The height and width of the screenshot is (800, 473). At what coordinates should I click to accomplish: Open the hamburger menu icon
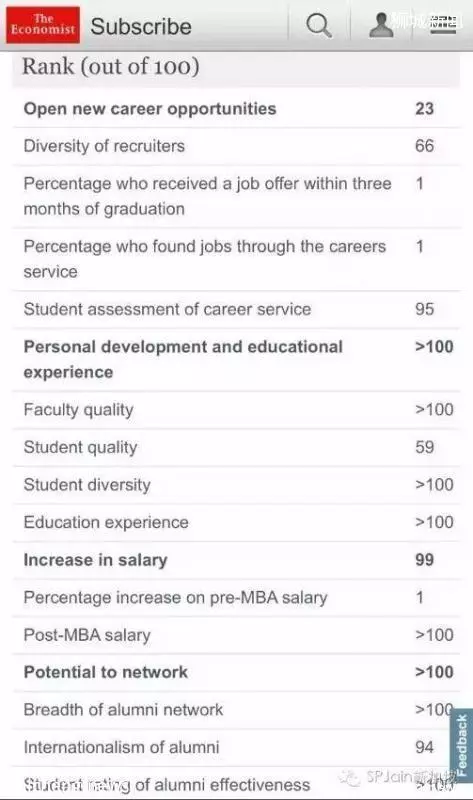(x=443, y=25)
